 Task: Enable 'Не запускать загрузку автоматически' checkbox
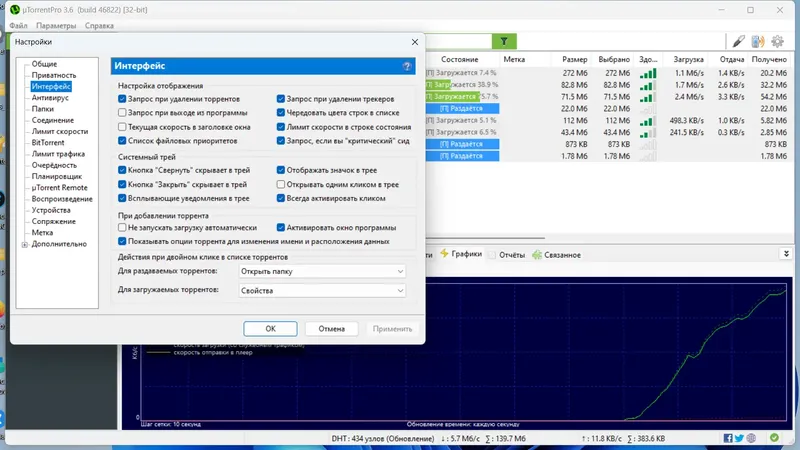pos(122,228)
